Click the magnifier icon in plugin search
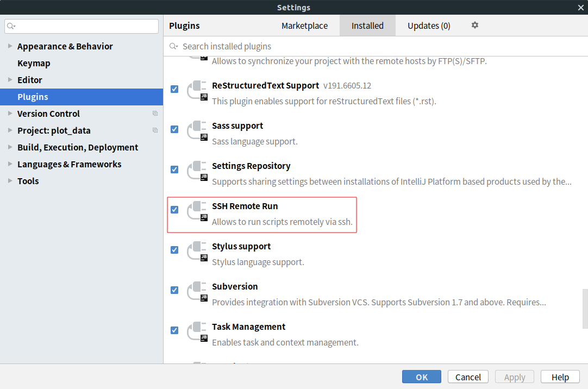This screenshot has height=389, width=588. point(173,46)
